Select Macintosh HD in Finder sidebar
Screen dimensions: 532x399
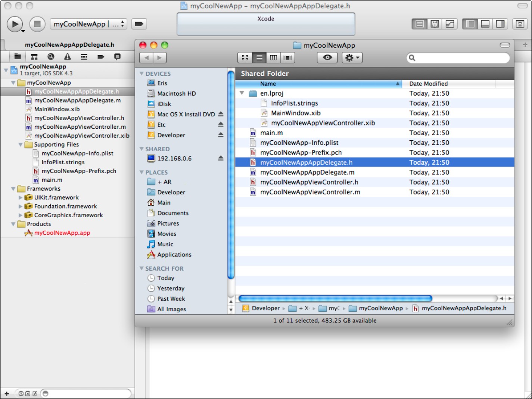point(176,94)
